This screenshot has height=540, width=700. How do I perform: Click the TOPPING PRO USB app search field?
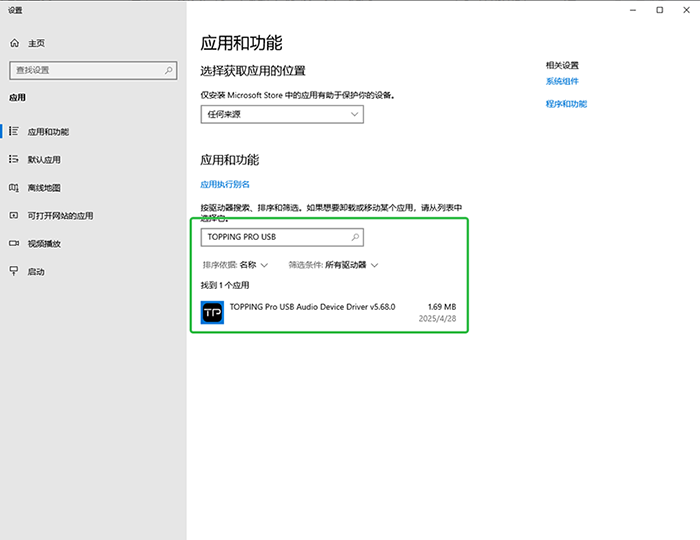[x=282, y=237]
